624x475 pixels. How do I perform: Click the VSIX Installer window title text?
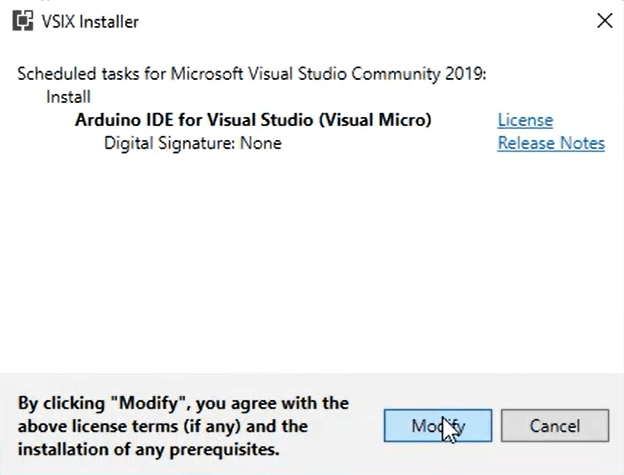click(x=90, y=21)
